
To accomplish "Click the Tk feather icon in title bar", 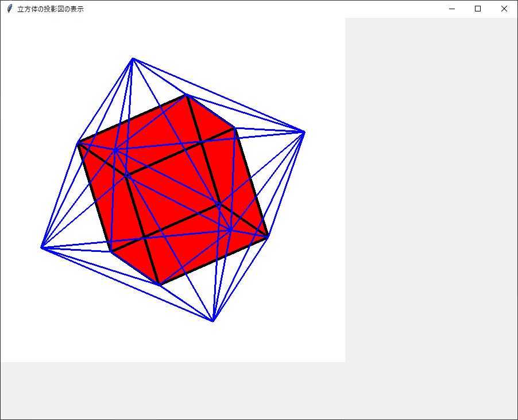I will (x=10, y=9).
